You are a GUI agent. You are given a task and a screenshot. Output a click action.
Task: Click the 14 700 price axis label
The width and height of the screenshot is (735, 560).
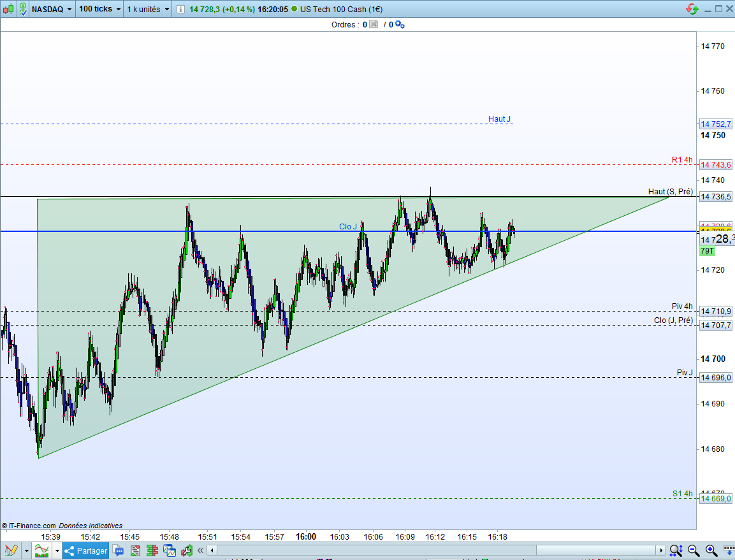click(713, 359)
